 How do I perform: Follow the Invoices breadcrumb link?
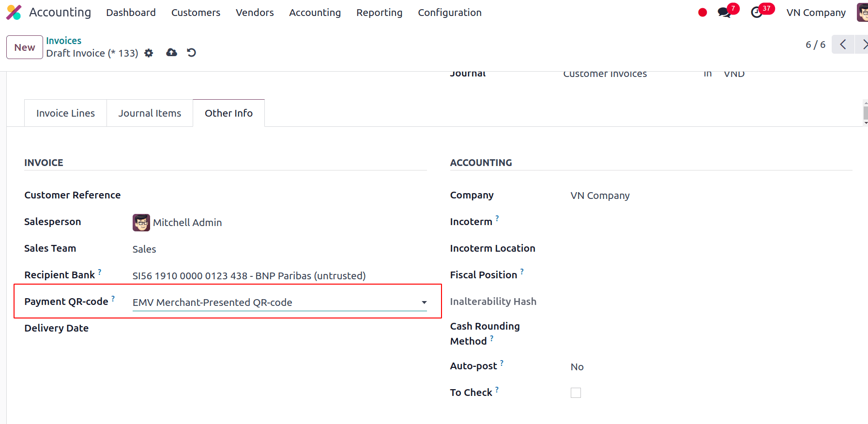pos(63,41)
